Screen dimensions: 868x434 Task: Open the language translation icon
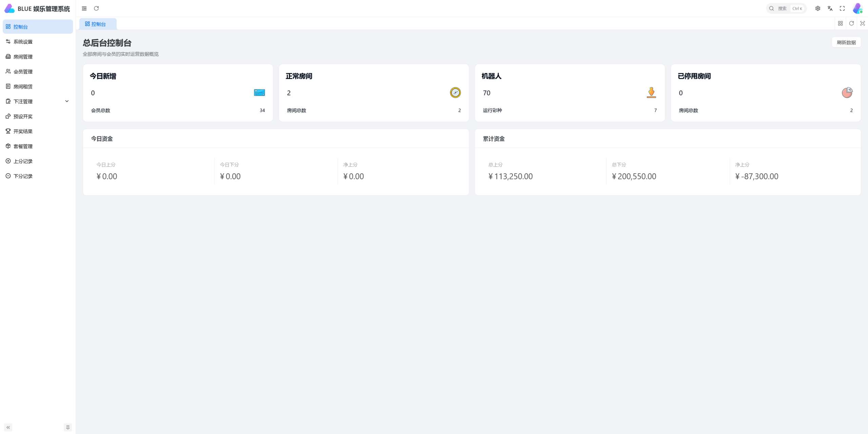(830, 8)
